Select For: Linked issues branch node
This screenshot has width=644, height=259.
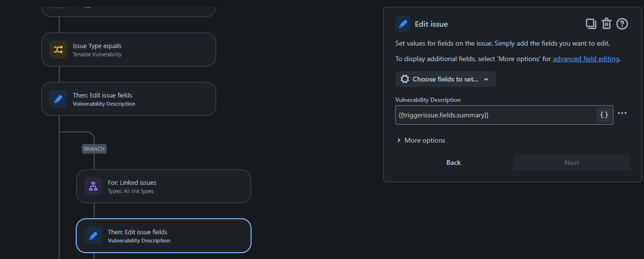[163, 186]
